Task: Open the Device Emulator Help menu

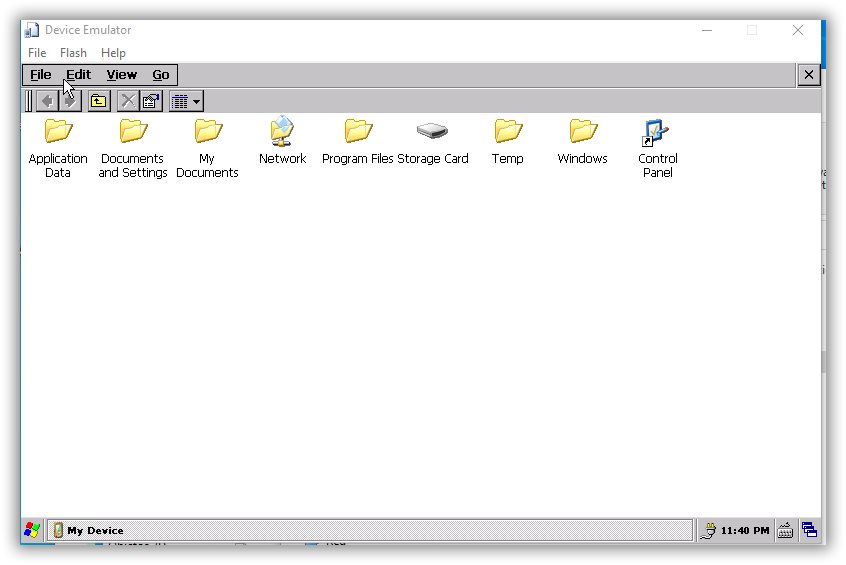Action: (113, 53)
